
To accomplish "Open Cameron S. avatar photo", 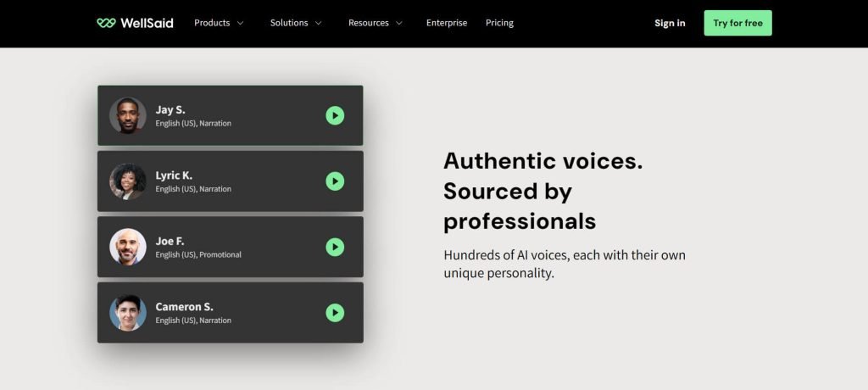I will pyautogui.click(x=128, y=313).
